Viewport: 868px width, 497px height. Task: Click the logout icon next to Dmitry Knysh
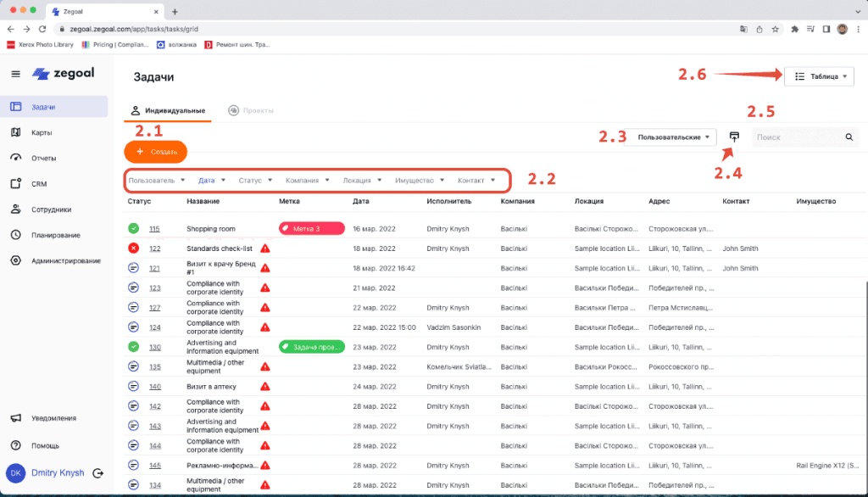(x=98, y=473)
